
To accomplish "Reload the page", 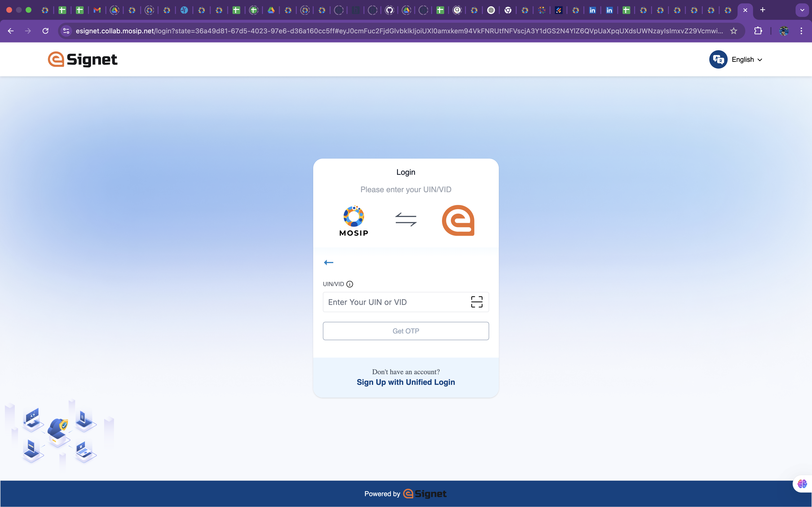I will click(45, 31).
